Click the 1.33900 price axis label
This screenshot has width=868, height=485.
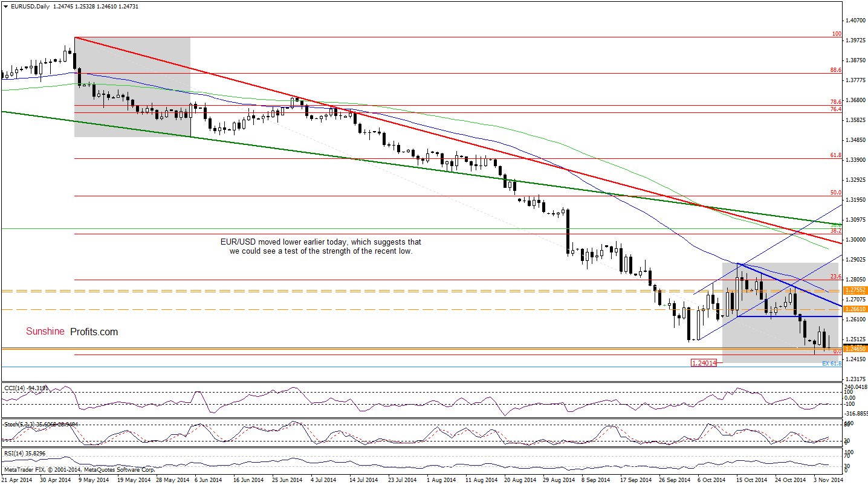[857, 160]
